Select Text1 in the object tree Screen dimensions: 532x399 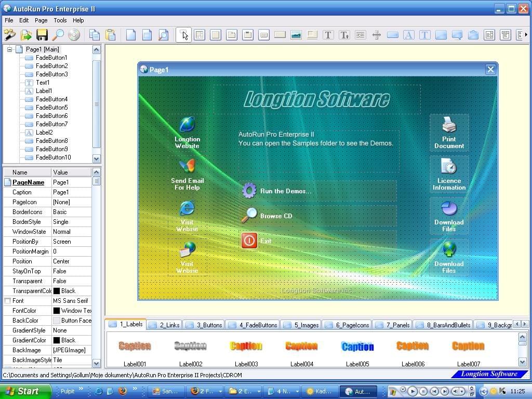point(43,83)
